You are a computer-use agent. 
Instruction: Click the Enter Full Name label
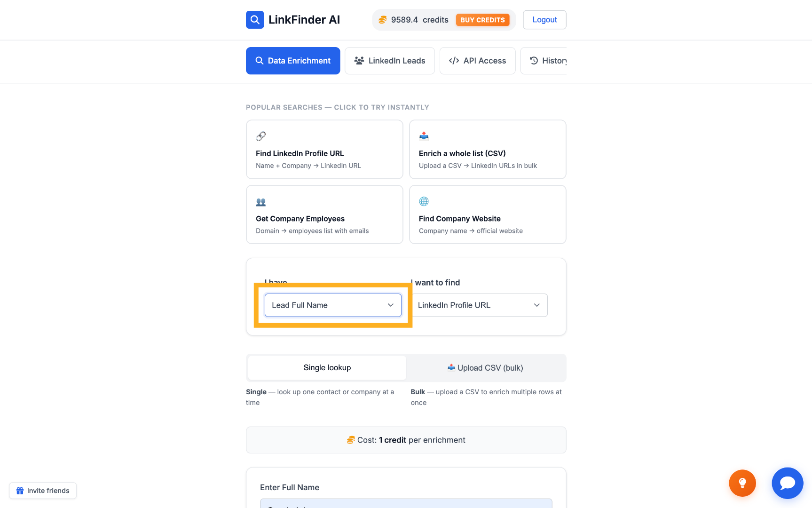[290, 488]
